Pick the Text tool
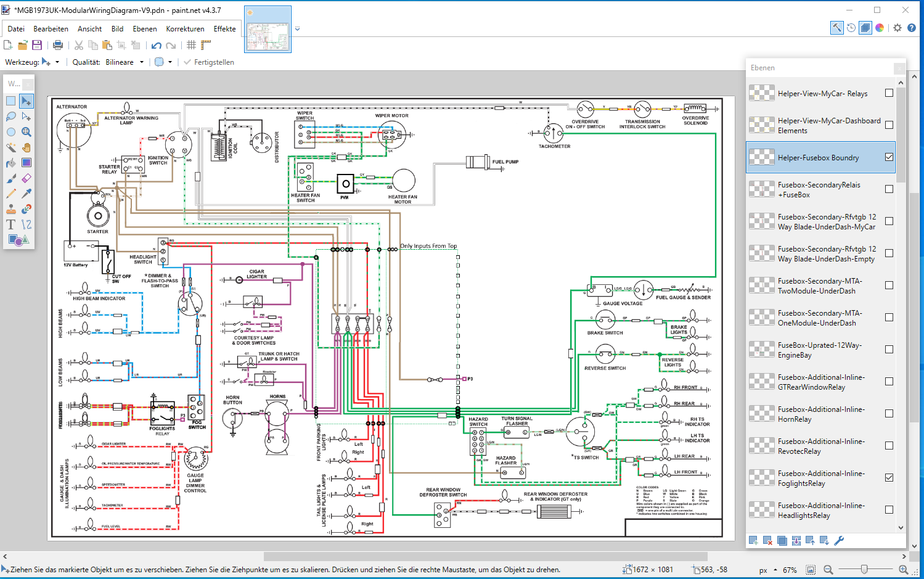 point(11,224)
